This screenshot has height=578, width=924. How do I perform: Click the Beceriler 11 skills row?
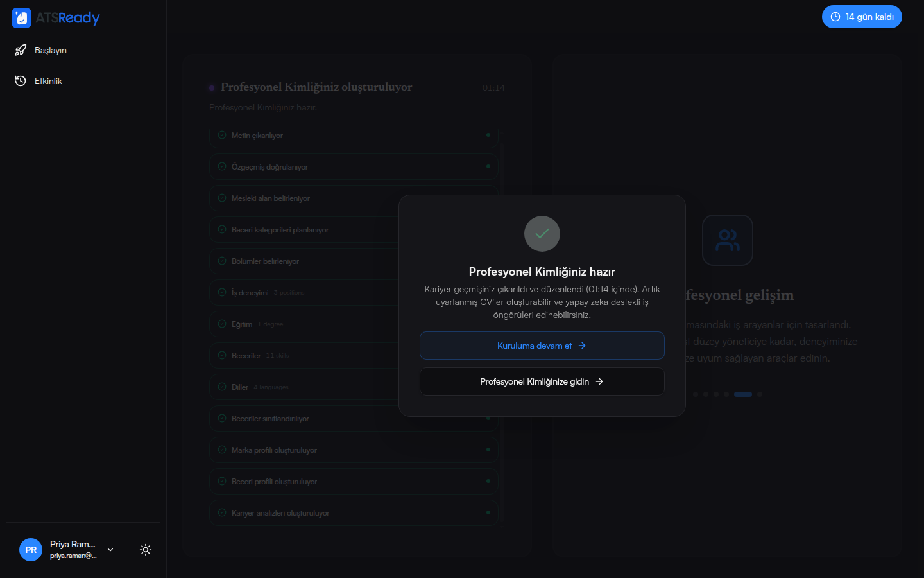coord(354,356)
